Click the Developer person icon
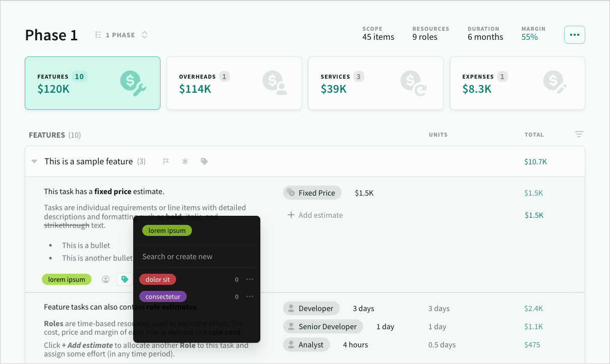 291,309
